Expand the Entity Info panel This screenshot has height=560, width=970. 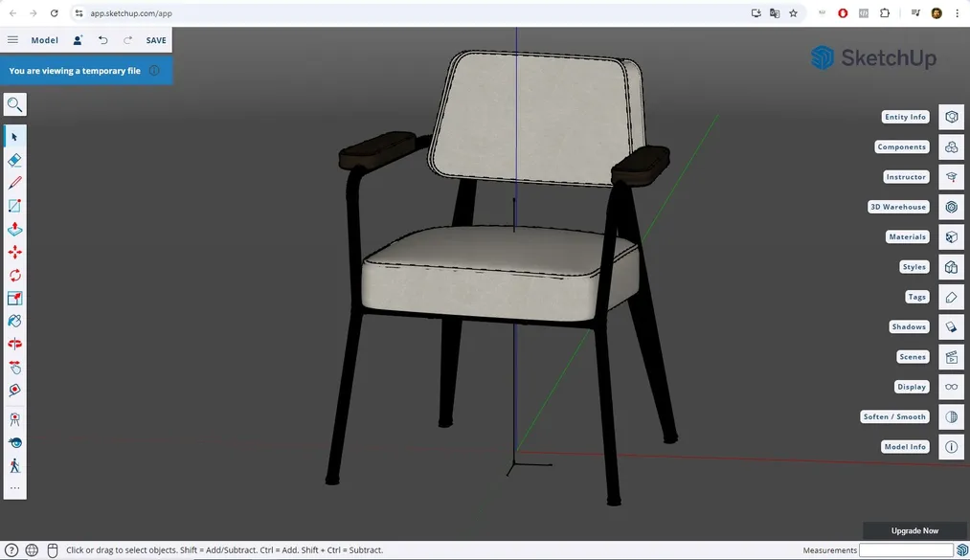[904, 116]
